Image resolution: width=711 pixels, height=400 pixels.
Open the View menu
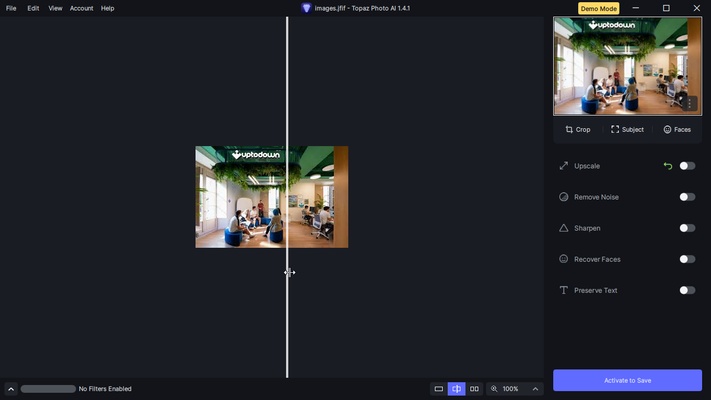click(x=55, y=8)
